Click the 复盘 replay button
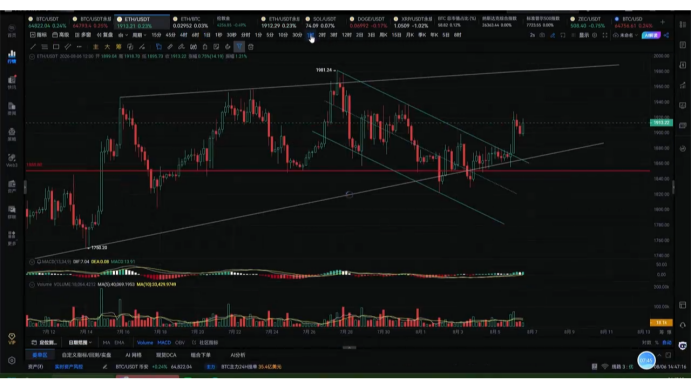Image resolution: width=692 pixels, height=389 pixels. point(105,35)
